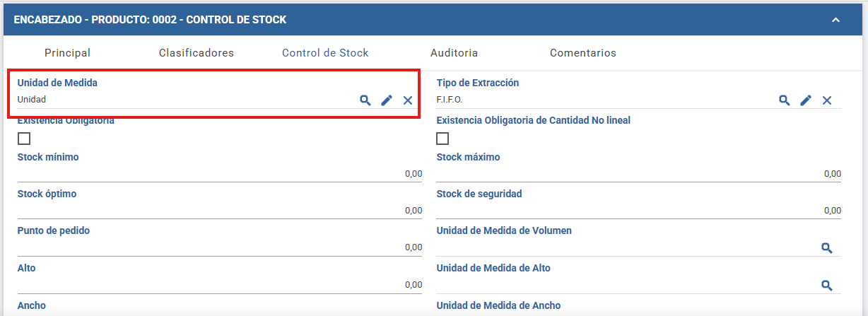Go to the Comentarios tab
868x316 pixels.
pyautogui.click(x=583, y=53)
